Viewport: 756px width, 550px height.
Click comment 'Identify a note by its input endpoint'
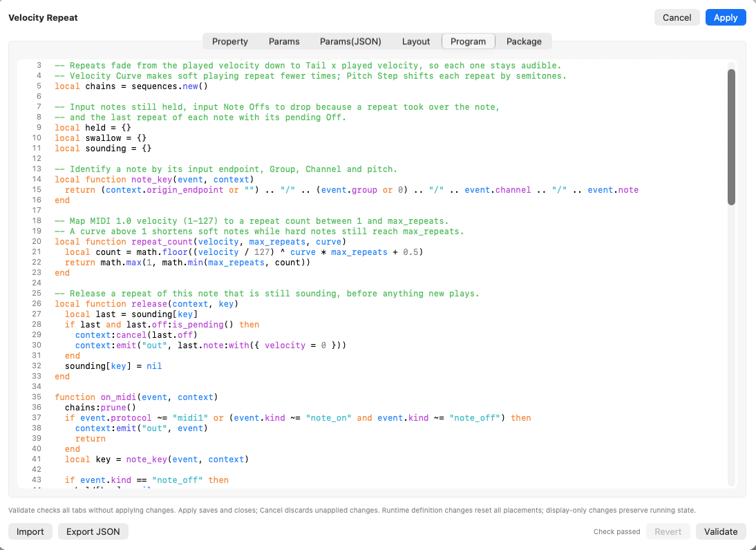tap(226, 169)
